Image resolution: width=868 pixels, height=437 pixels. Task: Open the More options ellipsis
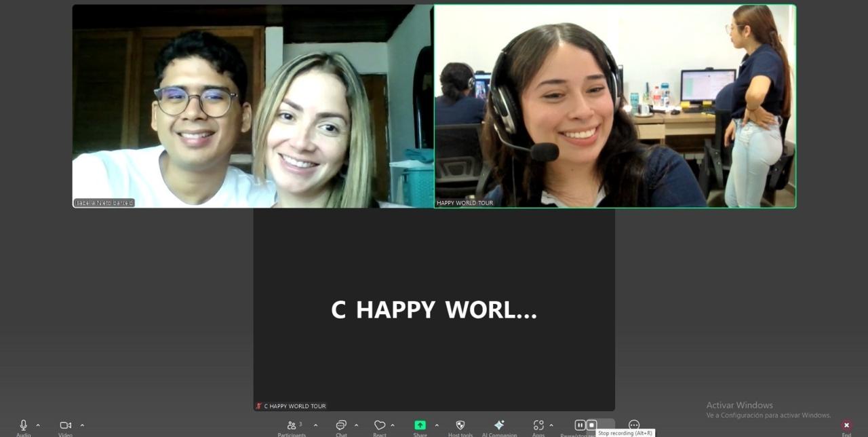[634, 425]
